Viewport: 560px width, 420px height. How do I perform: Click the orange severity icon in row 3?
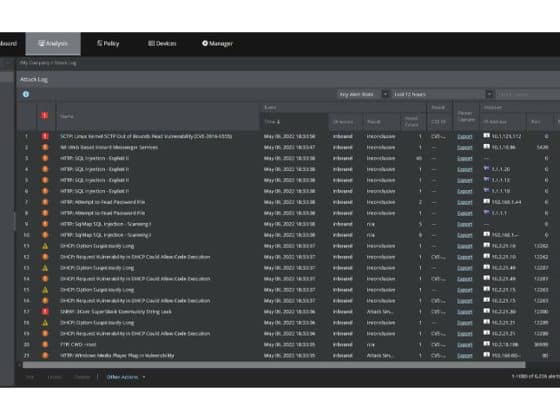click(45, 158)
